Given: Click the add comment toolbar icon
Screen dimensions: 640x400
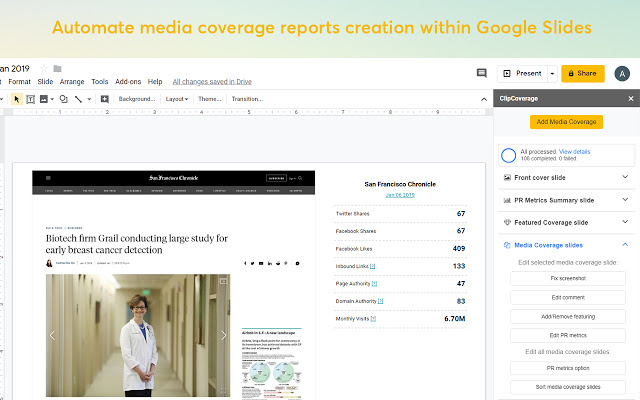Looking at the screenshot, I should (105, 99).
